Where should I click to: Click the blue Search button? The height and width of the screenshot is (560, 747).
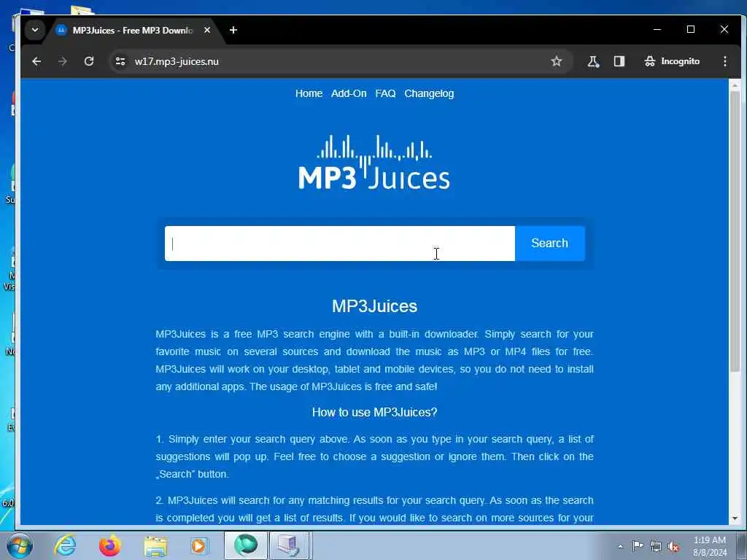tap(550, 244)
